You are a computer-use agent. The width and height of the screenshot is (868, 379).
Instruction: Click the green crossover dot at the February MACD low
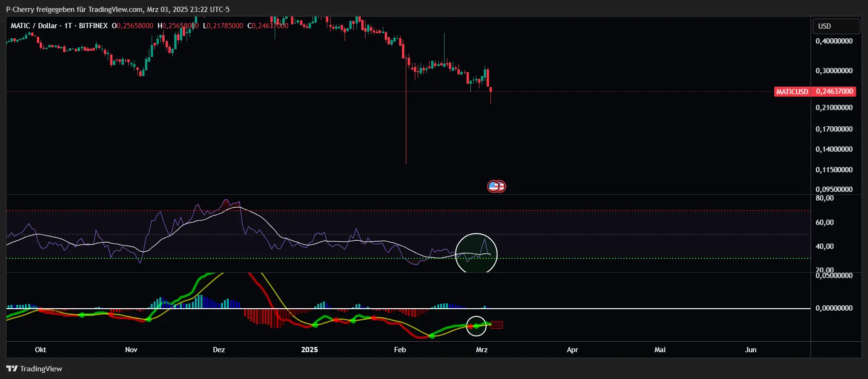click(432, 336)
